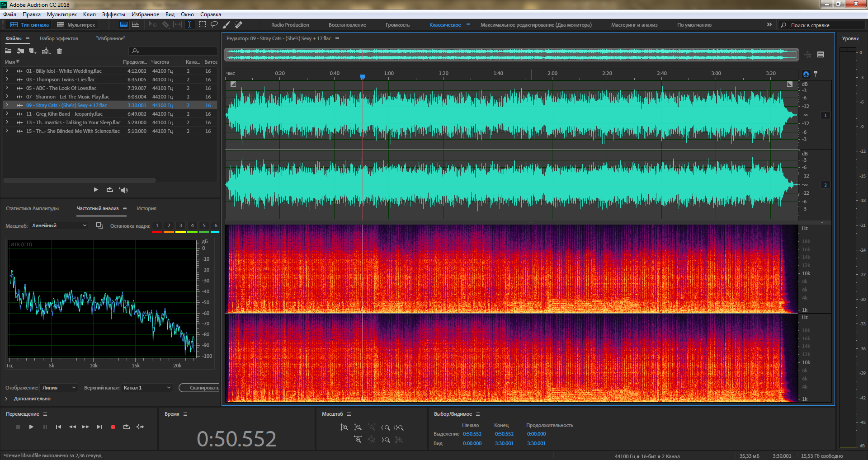This screenshot has width=868, height=460.
Task: Click the navigator zoom full icon
Action: 808,55
